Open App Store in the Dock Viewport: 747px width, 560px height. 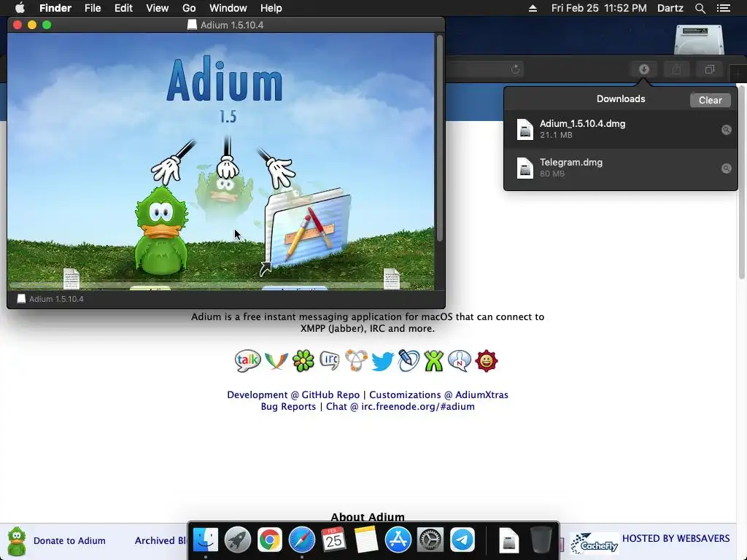click(x=398, y=540)
